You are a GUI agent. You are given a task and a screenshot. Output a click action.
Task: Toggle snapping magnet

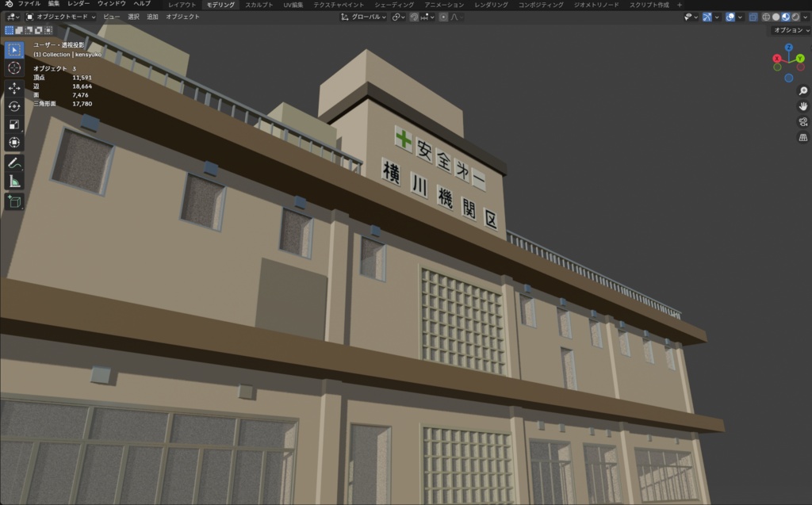414,17
